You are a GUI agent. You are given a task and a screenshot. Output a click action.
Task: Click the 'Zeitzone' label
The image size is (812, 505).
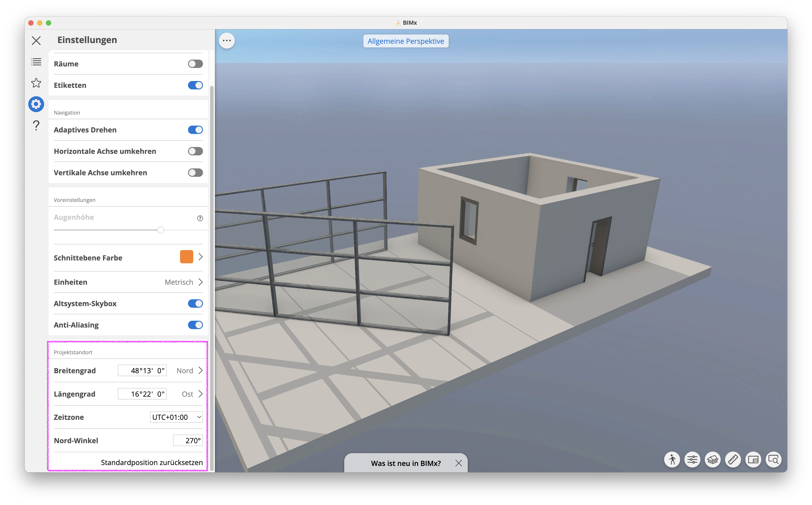(69, 417)
